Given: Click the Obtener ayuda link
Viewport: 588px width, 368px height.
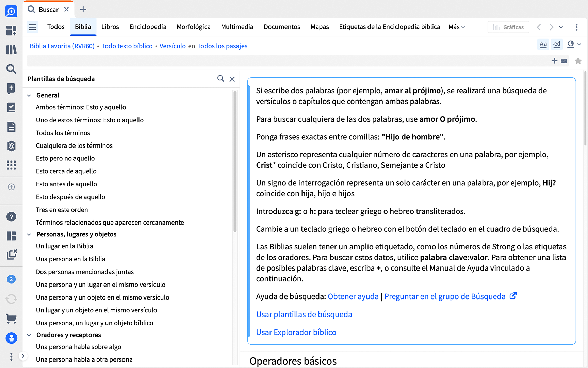Looking at the screenshot, I should tap(353, 297).
